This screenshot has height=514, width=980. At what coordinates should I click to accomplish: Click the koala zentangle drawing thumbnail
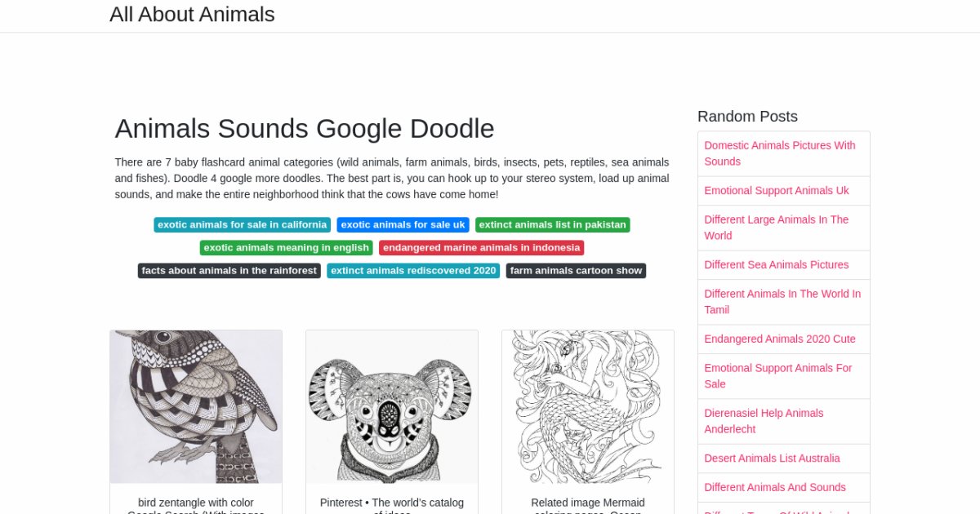click(x=392, y=406)
